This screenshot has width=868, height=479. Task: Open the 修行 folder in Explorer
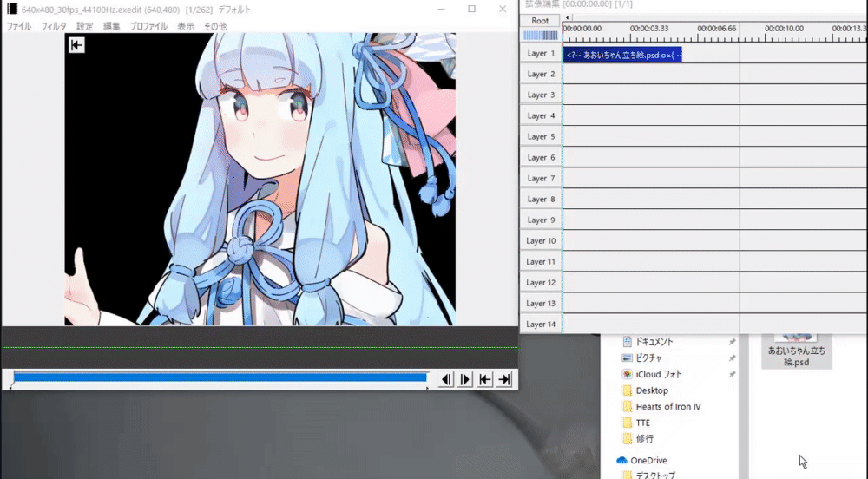pos(644,438)
